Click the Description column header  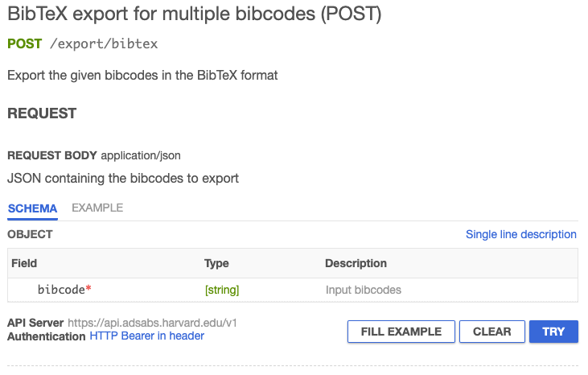click(x=356, y=263)
